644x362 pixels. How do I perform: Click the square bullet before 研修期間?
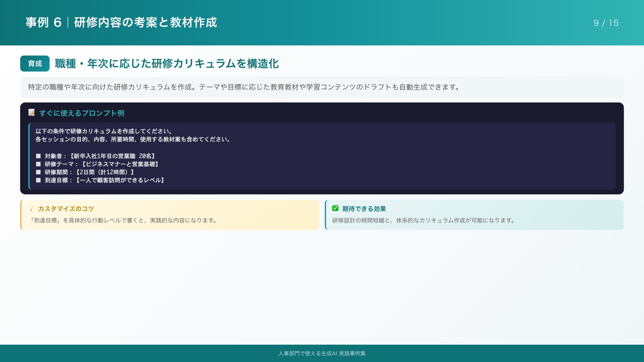38,172
